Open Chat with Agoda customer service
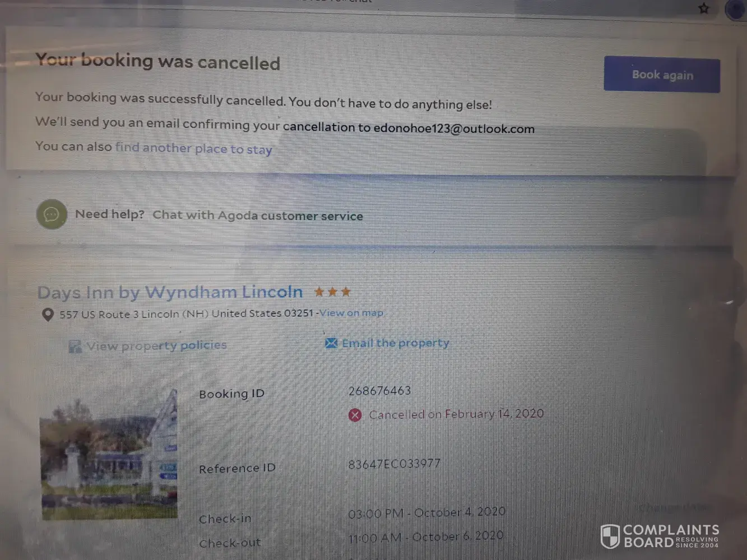 point(258,216)
